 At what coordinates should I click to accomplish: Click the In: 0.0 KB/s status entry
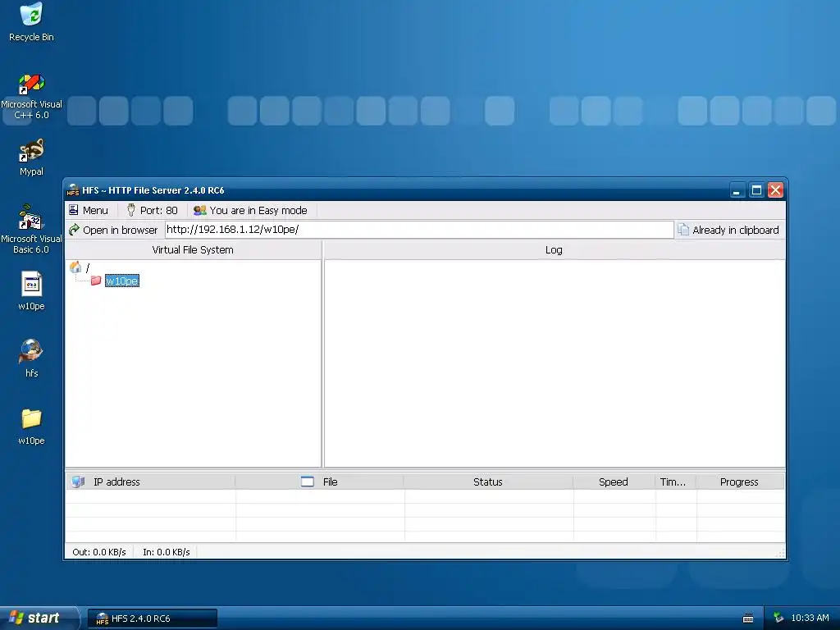click(x=166, y=552)
